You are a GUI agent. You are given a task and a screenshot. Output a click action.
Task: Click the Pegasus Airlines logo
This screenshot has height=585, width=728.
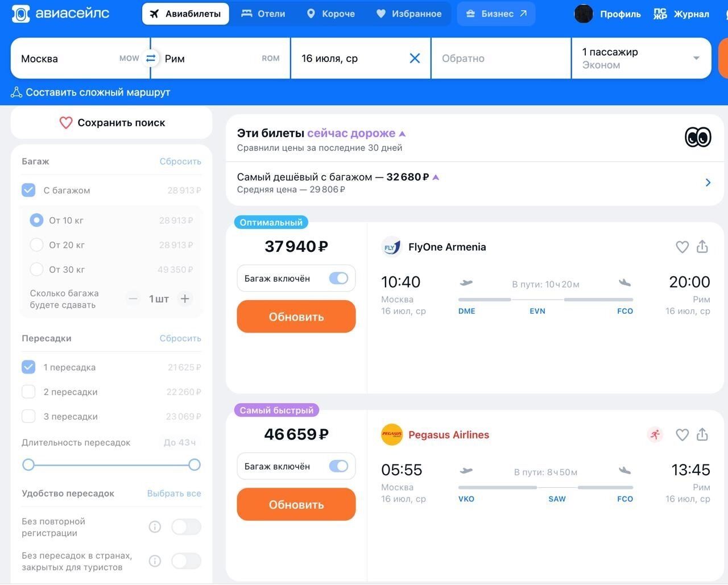point(391,435)
